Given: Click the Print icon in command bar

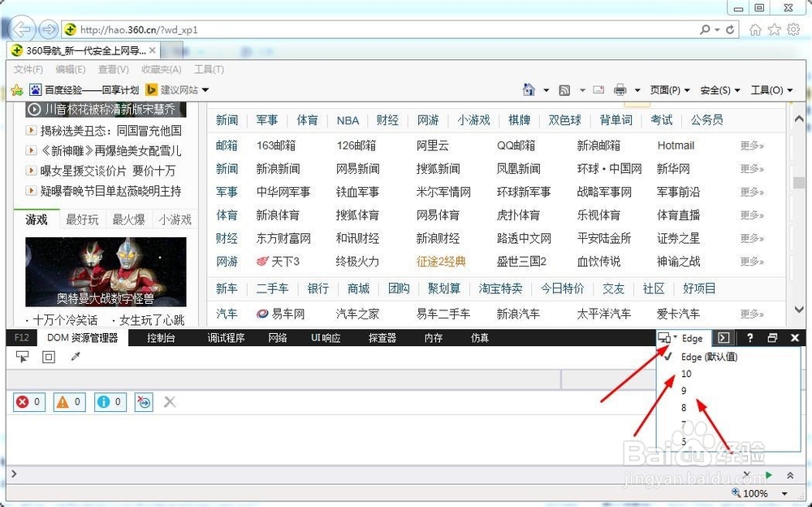Looking at the screenshot, I should [x=620, y=90].
